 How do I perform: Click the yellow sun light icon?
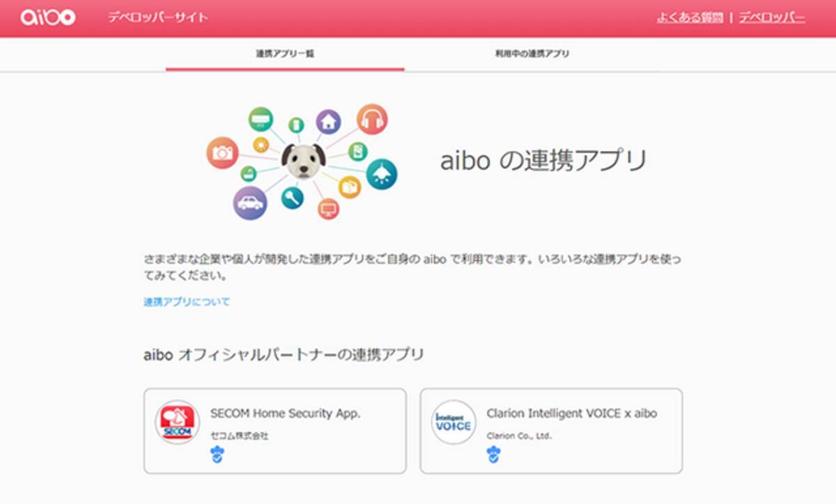261,145
